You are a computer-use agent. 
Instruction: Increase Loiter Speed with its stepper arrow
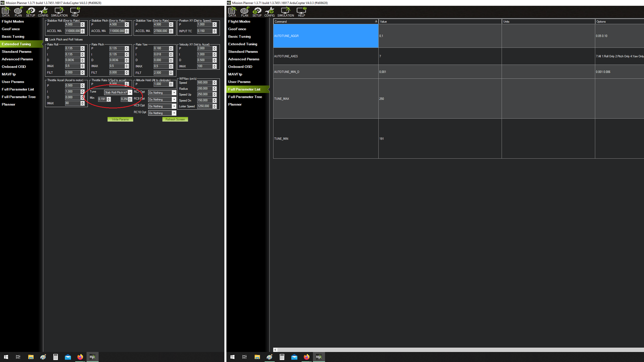[214, 105]
